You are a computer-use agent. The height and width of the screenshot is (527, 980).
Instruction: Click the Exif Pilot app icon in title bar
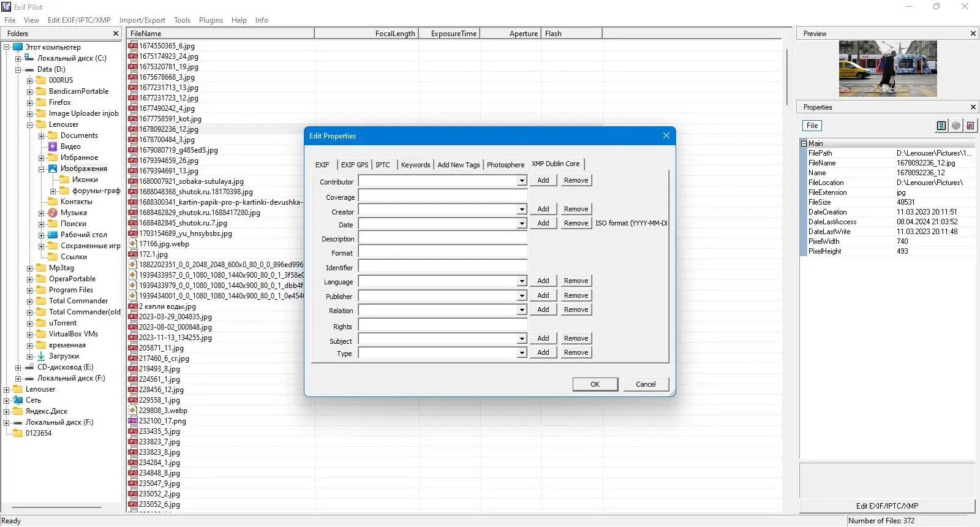click(6, 7)
